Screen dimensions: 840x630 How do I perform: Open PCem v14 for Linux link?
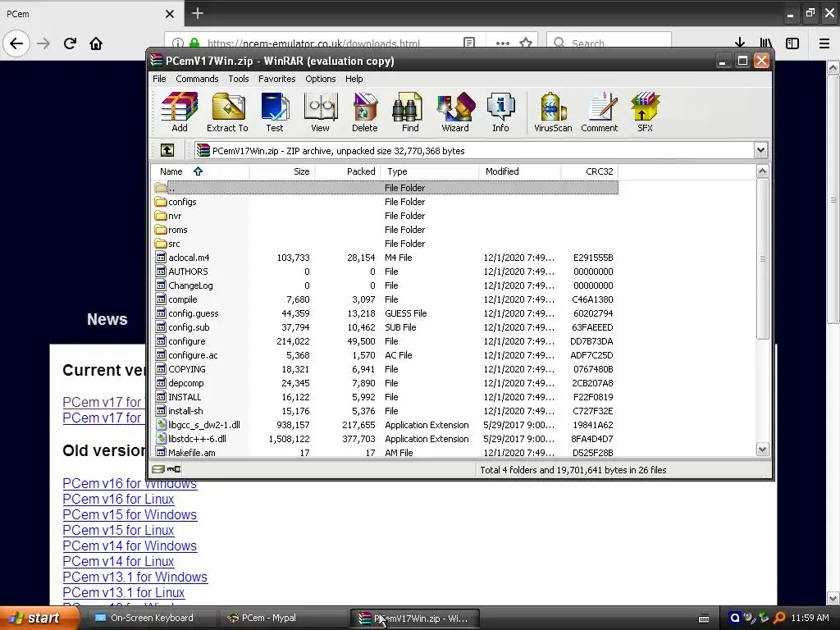pos(118,561)
